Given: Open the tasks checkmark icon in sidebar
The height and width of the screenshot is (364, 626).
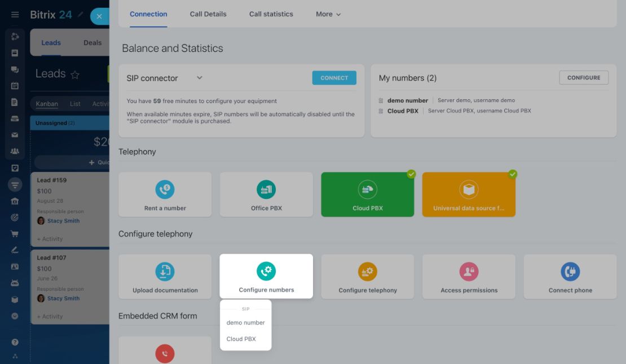Looking at the screenshot, I should pos(15,168).
